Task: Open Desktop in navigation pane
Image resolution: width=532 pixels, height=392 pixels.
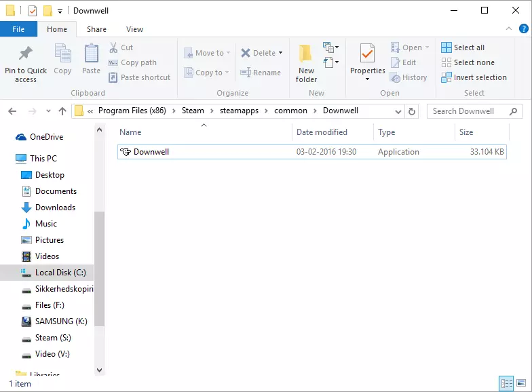Action: (43, 175)
